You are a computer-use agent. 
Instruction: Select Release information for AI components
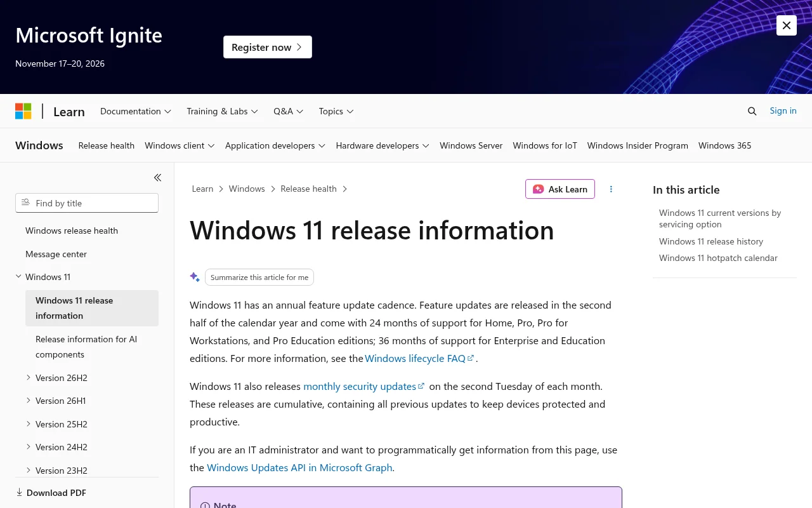coord(92,347)
